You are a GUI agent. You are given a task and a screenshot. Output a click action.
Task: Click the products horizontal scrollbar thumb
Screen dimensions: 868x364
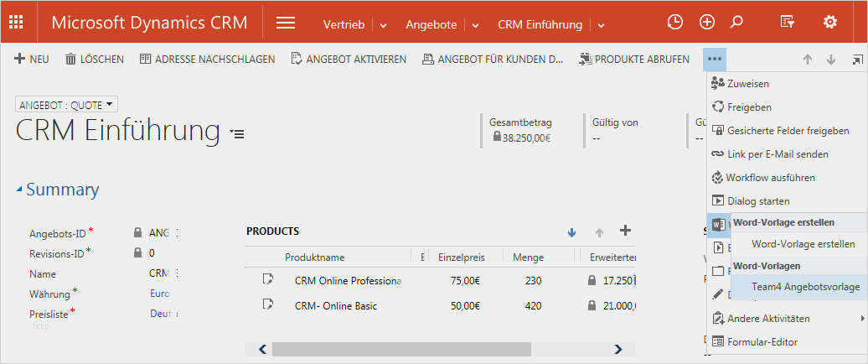point(401,349)
